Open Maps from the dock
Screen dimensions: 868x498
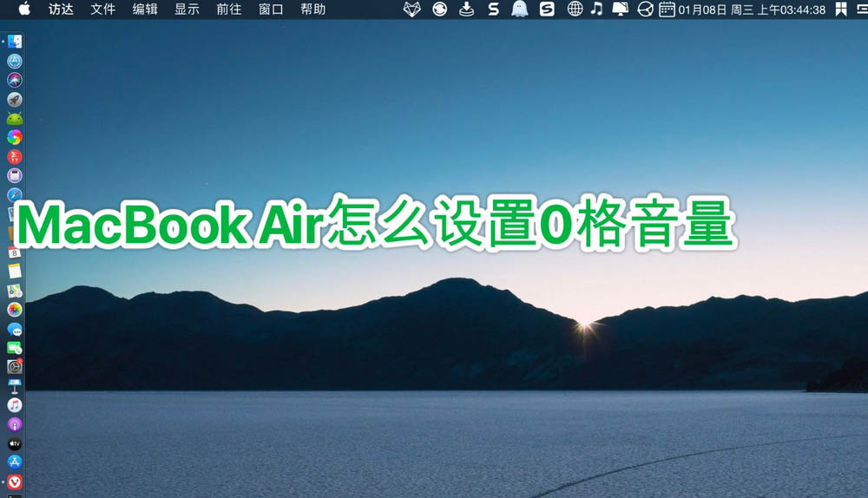[x=15, y=291]
